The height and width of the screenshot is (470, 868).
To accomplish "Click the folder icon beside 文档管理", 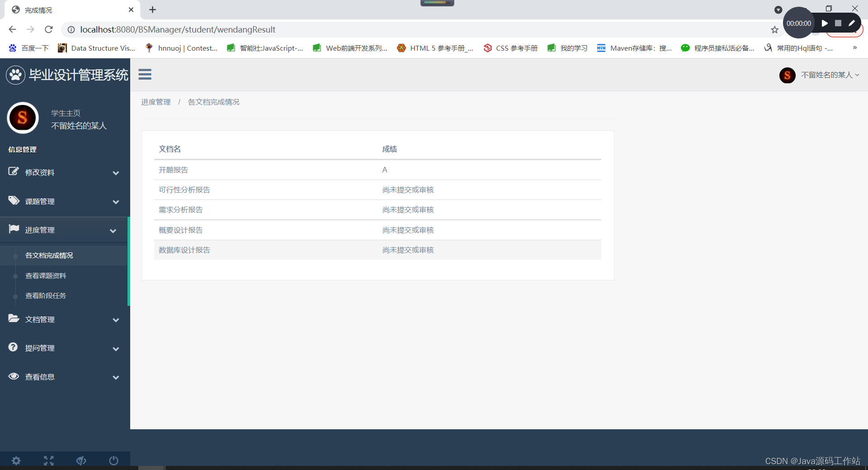I will (14, 318).
